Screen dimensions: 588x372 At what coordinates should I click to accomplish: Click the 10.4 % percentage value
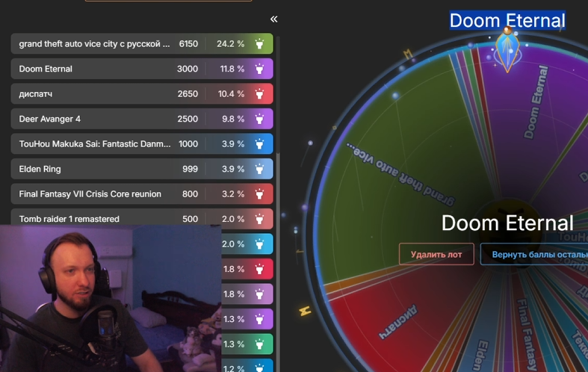pos(231,94)
